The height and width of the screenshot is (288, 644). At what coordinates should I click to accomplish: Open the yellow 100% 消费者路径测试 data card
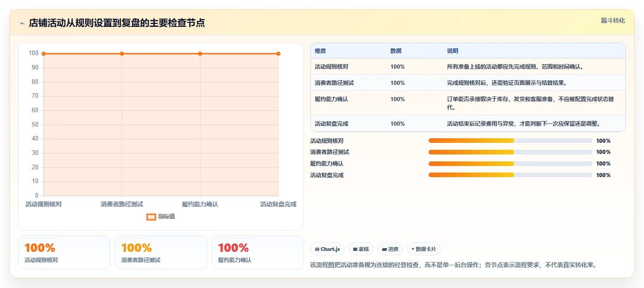pyautogui.click(x=161, y=252)
